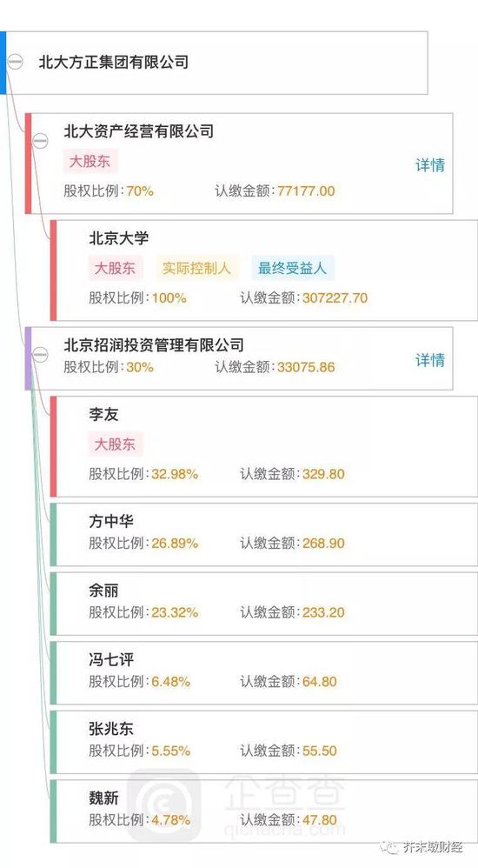This screenshot has height=868, width=478.
Task: Select the 余丽 shareholder entry
Action: (x=264, y=604)
